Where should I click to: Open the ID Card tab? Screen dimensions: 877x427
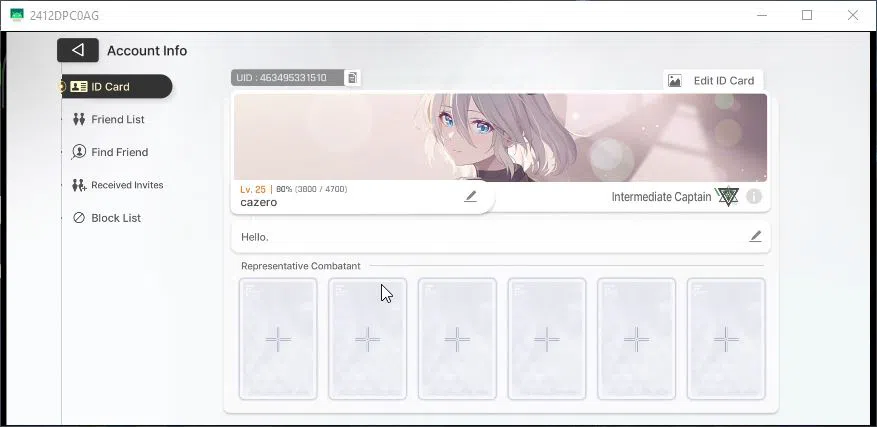click(116, 86)
